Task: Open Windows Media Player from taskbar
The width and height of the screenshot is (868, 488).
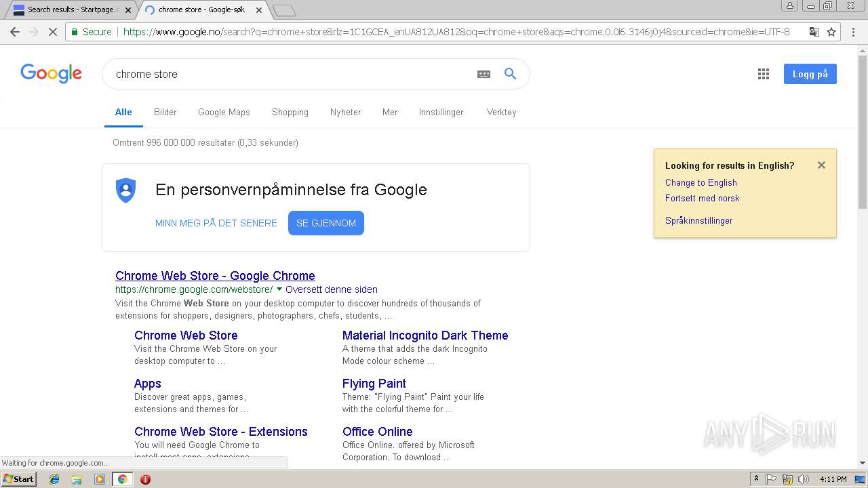Action: [100, 479]
